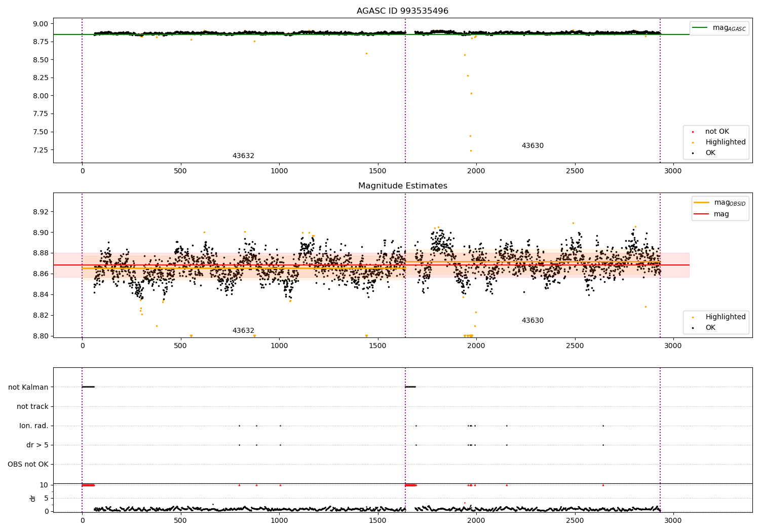Click the red 'mag' legend line sample
Image resolution: width=760 pixels, height=532 pixels.
tap(701, 214)
